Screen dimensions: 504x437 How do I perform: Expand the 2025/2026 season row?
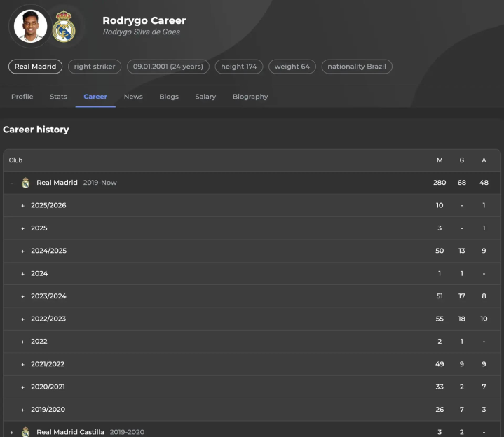point(23,206)
